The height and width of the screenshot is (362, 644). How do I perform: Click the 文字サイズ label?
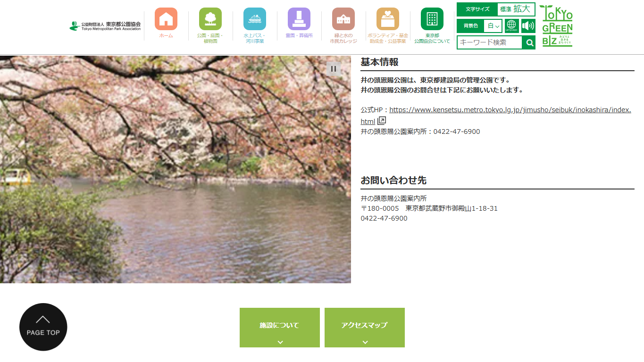(x=477, y=9)
